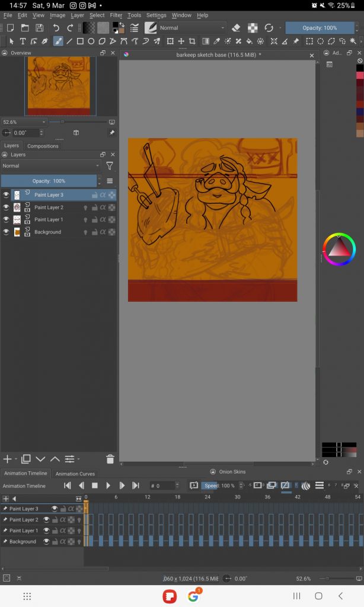This screenshot has height=607, width=364.
Task: Jump to the first frame
Action: coord(68,485)
